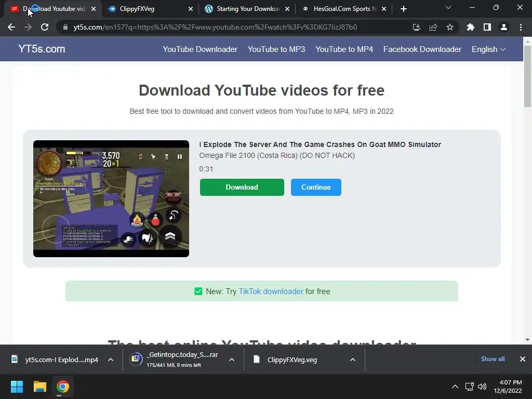Click the scrollbar down arrow
Viewport: 532px width, 399px height.
[527, 340]
